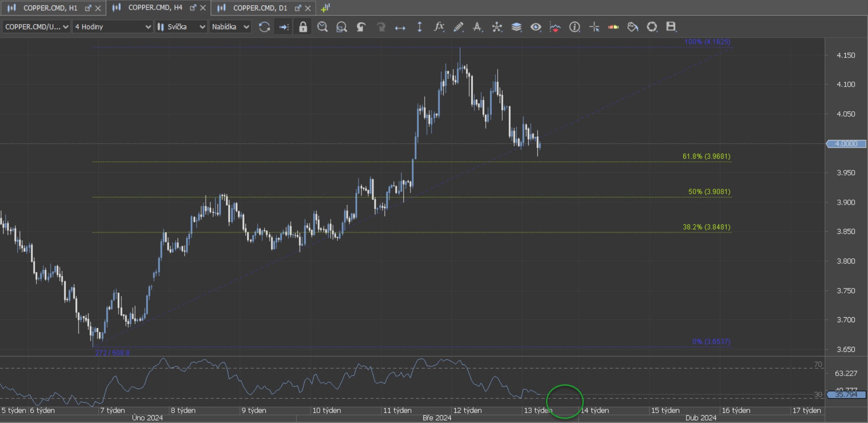The image size is (868, 423).
Task: Expand the COPPER.CMD symbol dropdown
Action: pos(36,27)
